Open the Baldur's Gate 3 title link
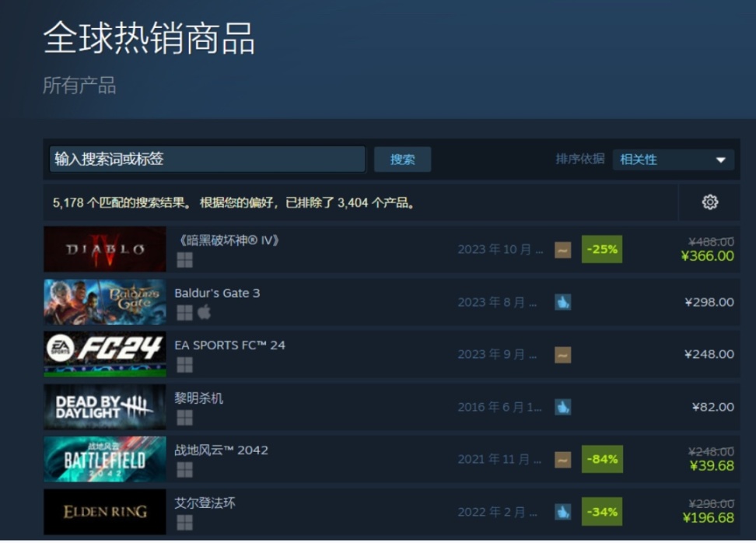 [217, 293]
